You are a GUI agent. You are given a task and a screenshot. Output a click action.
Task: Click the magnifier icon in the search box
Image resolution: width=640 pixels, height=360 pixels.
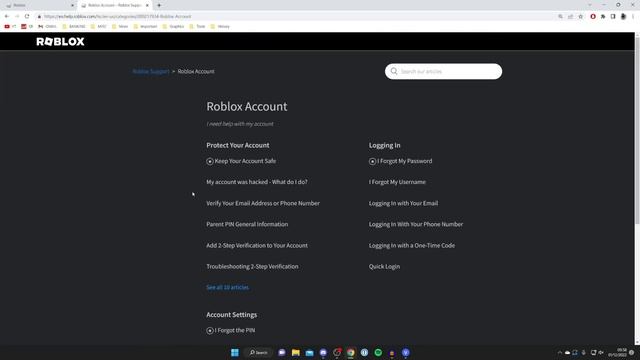point(394,71)
